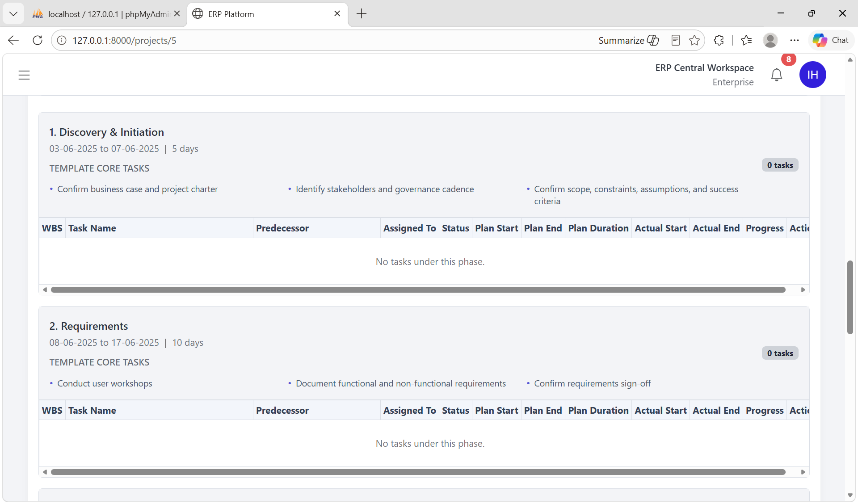Click Requirements table horizontal scrollbar
Image resolution: width=858 pixels, height=504 pixels.
[x=418, y=472]
